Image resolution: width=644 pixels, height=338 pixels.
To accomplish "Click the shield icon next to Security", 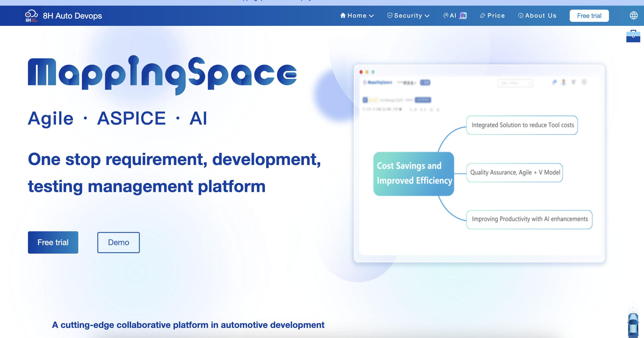I will [x=389, y=16].
